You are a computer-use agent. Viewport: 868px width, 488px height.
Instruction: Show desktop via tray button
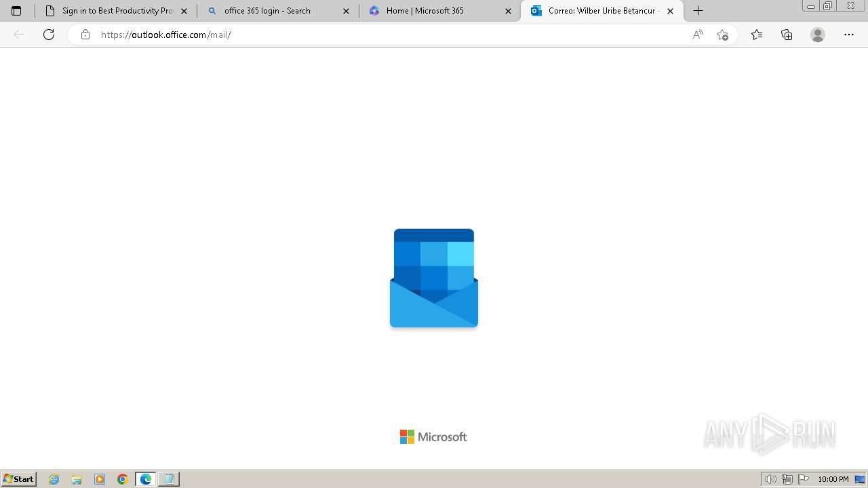[x=861, y=479]
